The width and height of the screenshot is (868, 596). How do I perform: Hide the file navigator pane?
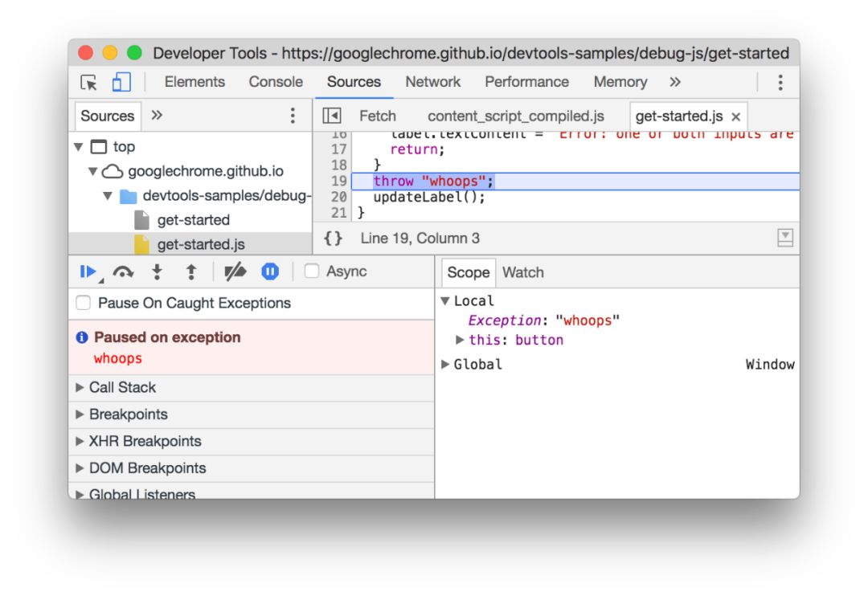click(332, 116)
